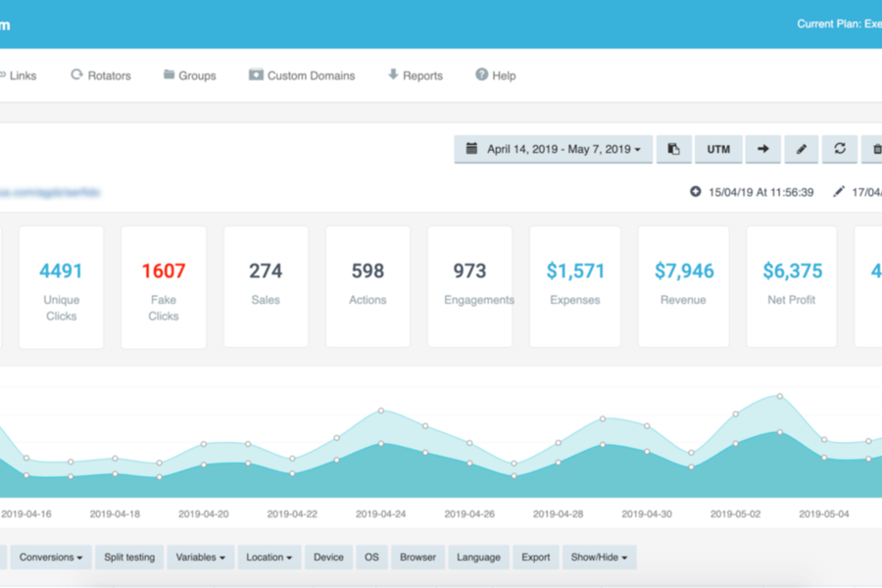Expand the Conversions dropdown
The width and height of the screenshot is (882, 588).
50,557
